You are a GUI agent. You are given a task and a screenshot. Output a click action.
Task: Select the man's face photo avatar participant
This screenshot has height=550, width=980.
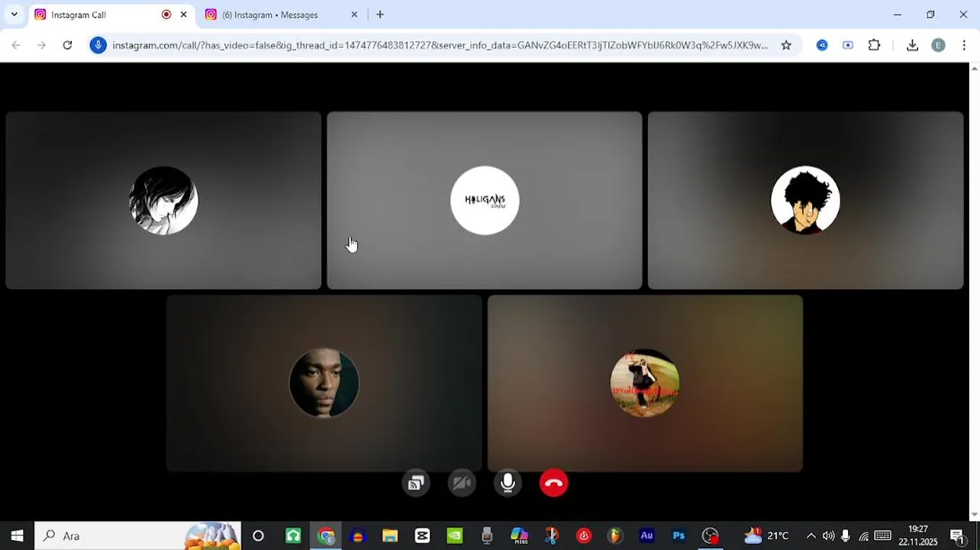click(324, 383)
